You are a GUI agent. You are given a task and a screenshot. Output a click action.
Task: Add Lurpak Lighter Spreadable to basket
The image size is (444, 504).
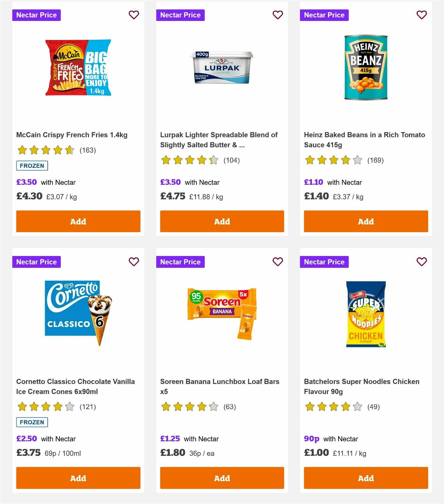[222, 221]
